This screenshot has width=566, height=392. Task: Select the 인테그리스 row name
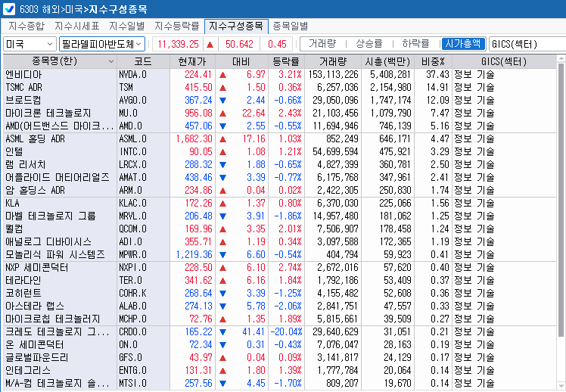[x=28, y=370]
